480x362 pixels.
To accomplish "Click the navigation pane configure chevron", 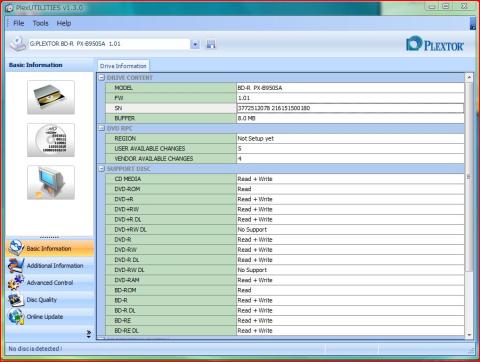I will pyautogui.click(x=88, y=334).
